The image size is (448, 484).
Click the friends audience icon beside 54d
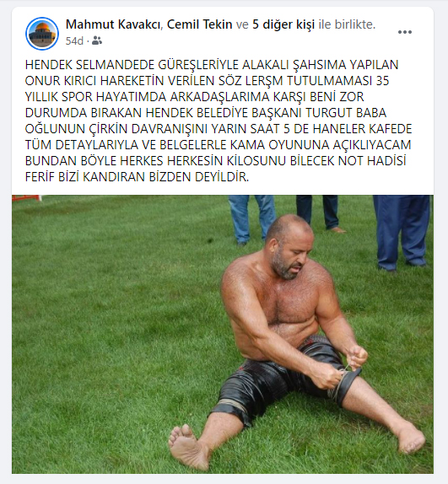[x=97, y=40]
